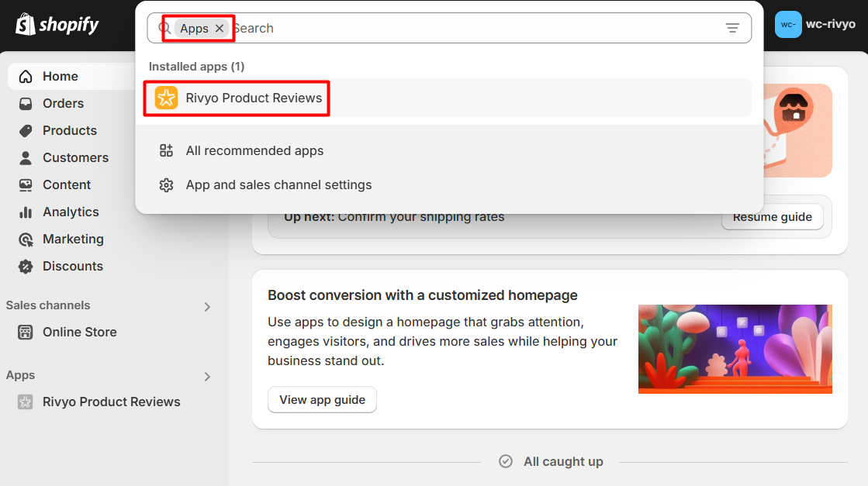The width and height of the screenshot is (868, 486).
Task: Click the All caught up text
Action: click(563, 461)
